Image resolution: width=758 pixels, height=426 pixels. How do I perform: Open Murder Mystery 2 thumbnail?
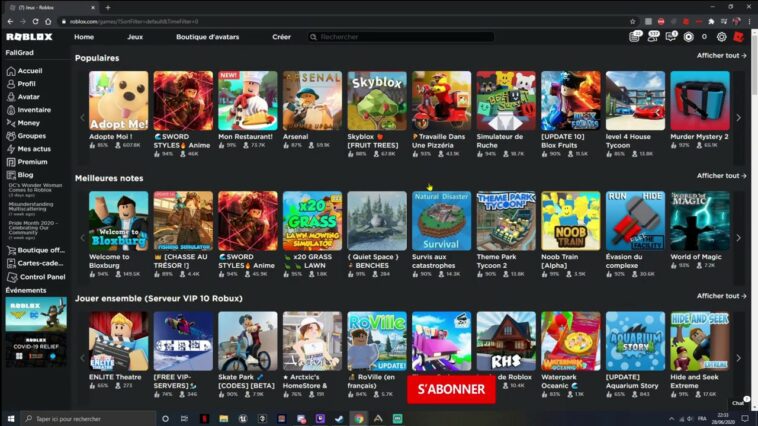click(x=700, y=101)
